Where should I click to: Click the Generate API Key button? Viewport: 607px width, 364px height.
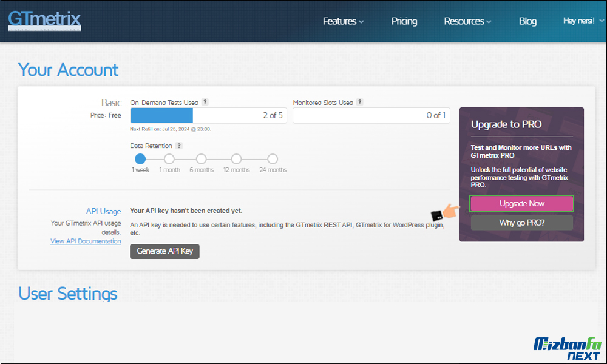pos(164,251)
